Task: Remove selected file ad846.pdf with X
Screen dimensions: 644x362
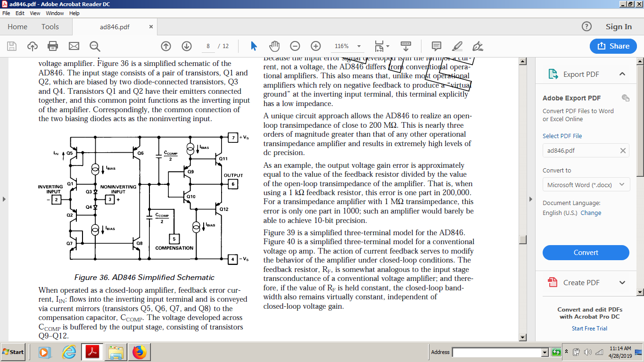Action: (x=623, y=151)
